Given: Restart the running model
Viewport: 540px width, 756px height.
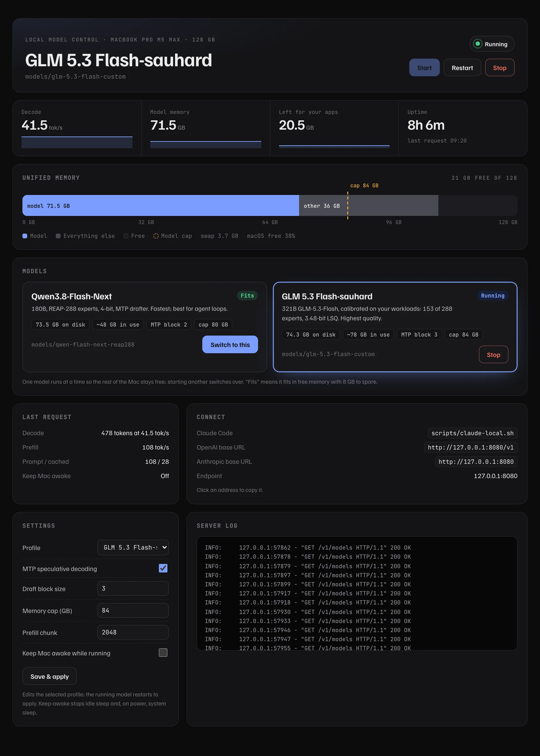Looking at the screenshot, I should [x=462, y=67].
